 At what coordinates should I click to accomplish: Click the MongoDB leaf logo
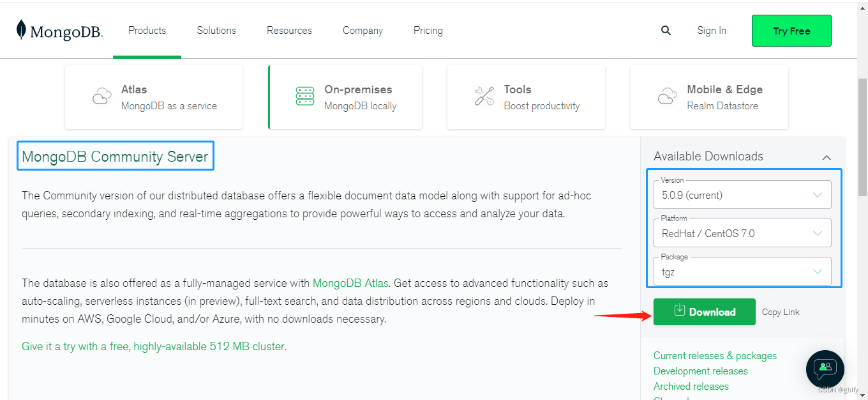coord(21,30)
